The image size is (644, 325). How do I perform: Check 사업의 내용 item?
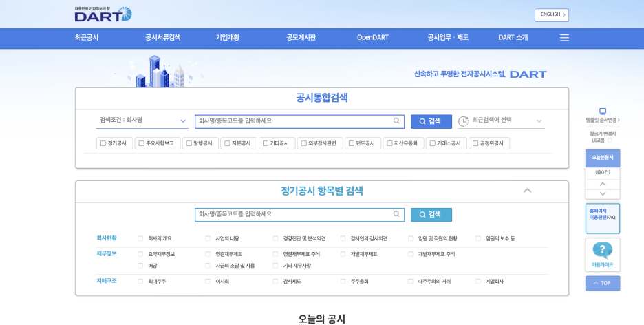(x=208, y=238)
